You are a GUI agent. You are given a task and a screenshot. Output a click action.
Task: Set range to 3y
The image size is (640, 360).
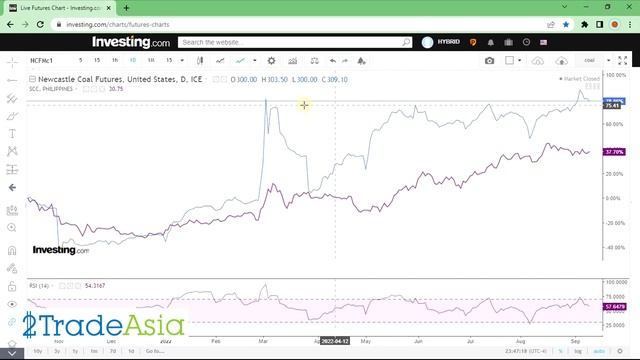click(57, 351)
